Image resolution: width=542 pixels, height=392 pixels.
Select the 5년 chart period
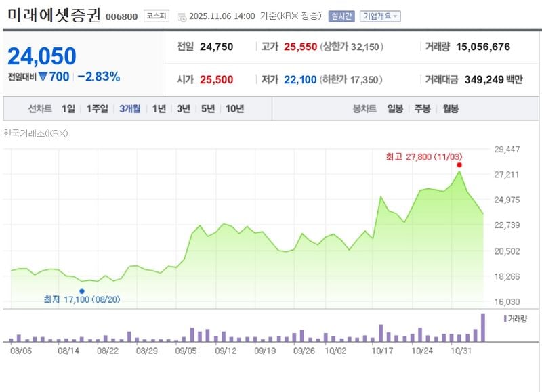pos(208,109)
